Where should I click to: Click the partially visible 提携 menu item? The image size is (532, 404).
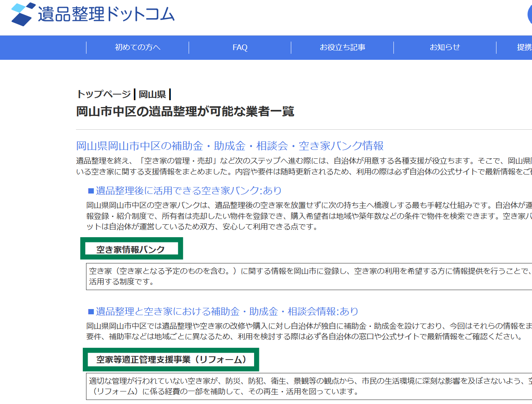click(x=524, y=47)
